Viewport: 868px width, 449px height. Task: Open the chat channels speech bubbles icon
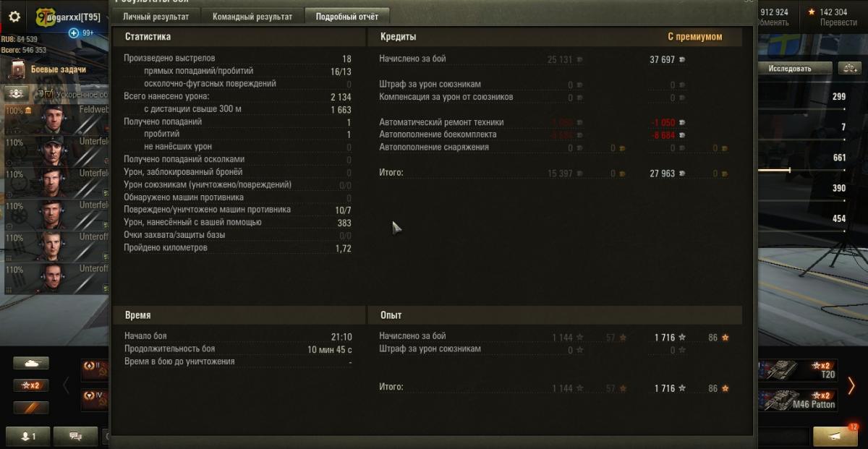pos(76,436)
